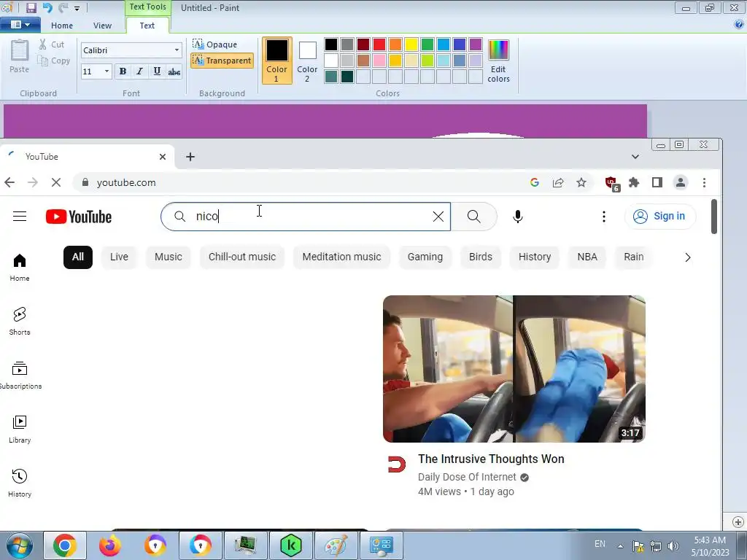Toggle Underline text formatting
Screen dimensions: 747x560
(157, 71)
